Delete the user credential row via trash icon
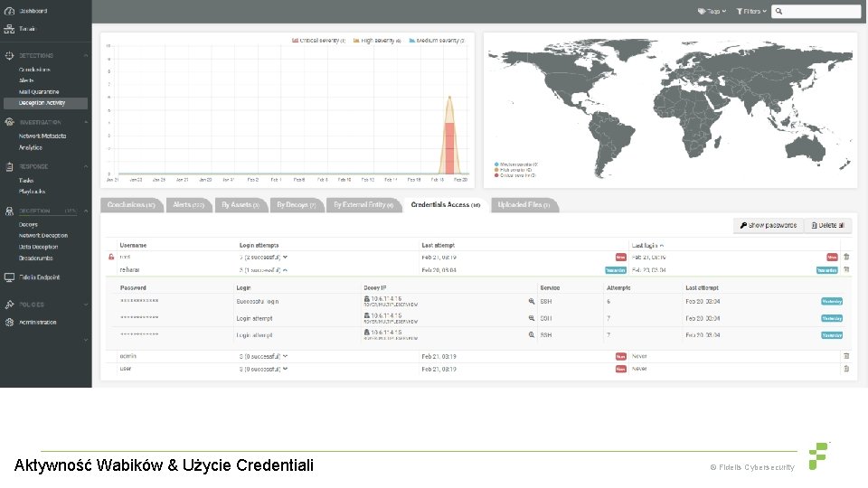 [846, 369]
